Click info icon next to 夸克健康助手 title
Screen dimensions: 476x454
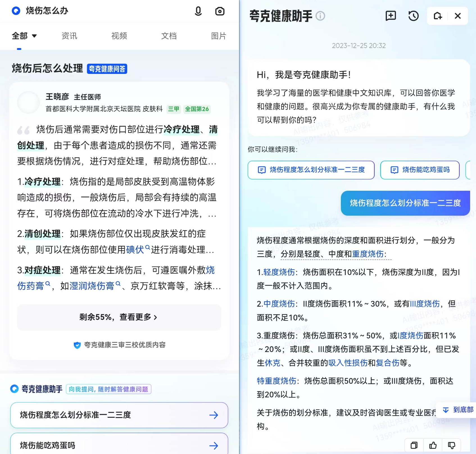click(320, 16)
